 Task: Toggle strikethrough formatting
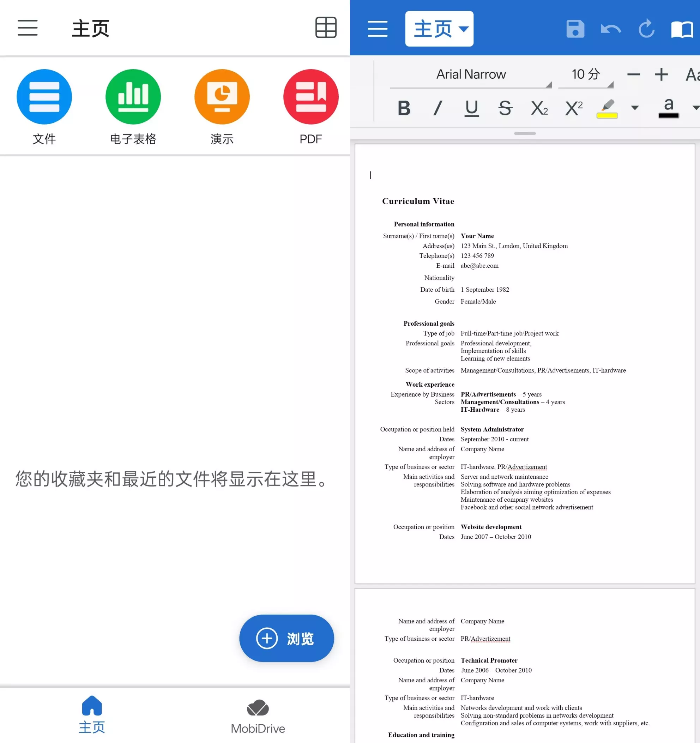(x=505, y=108)
